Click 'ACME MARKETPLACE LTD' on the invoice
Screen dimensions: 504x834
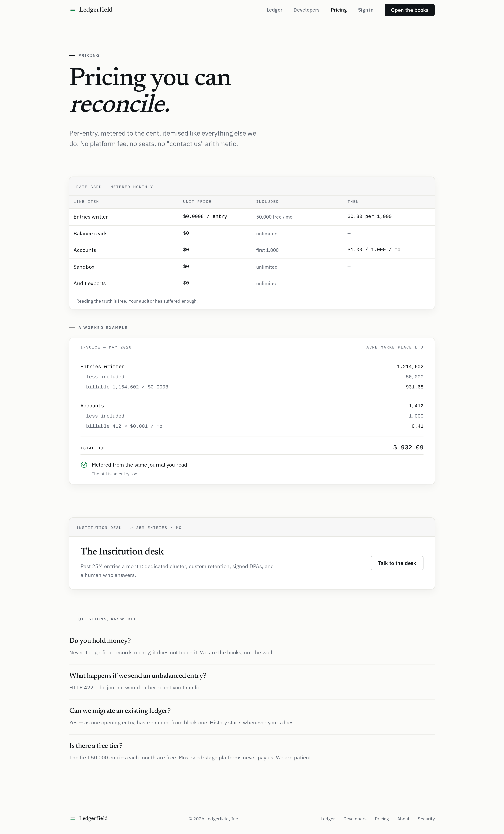point(395,347)
